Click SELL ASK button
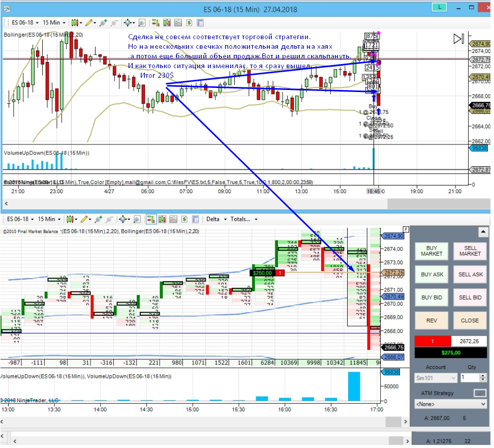The height and width of the screenshot is (448, 494). 470,275
